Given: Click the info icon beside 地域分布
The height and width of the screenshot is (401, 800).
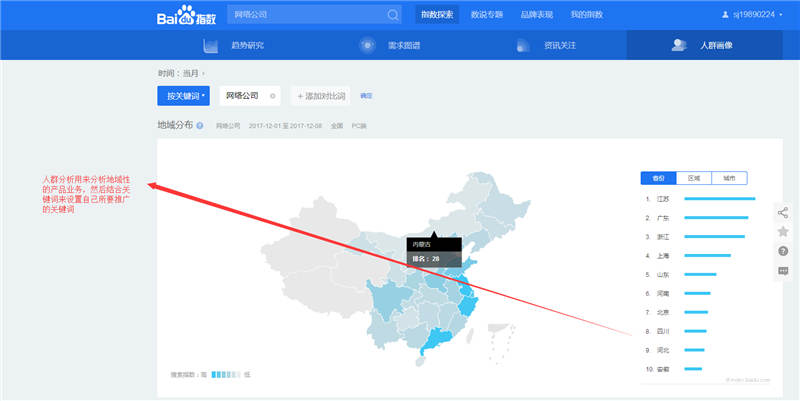Looking at the screenshot, I should 200,126.
